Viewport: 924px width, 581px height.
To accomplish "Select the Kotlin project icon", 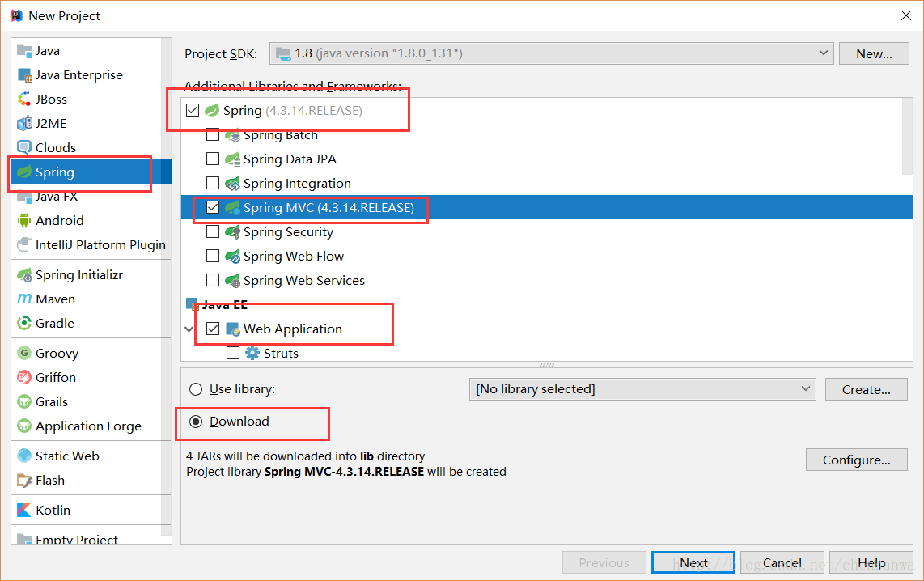I will coord(24,511).
